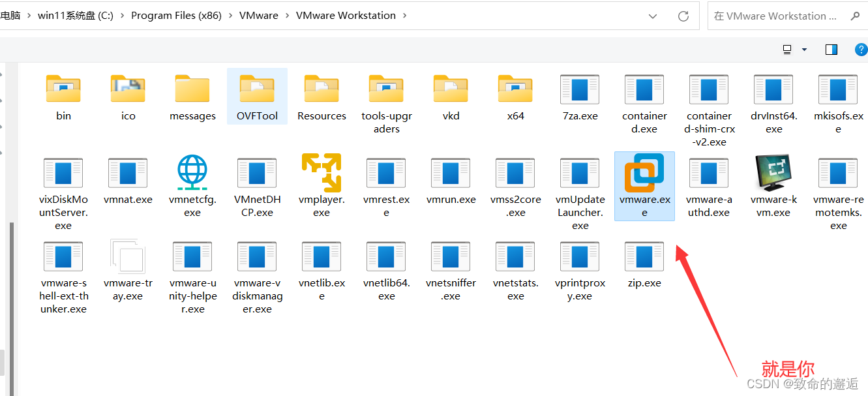Select the vmrun.exe file

pos(451,180)
